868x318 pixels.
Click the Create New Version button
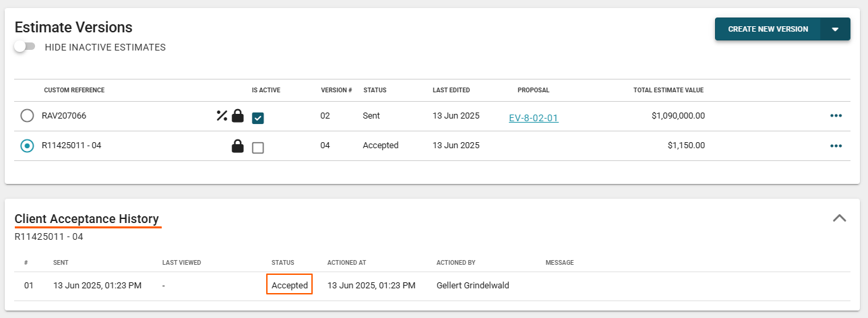(x=768, y=29)
